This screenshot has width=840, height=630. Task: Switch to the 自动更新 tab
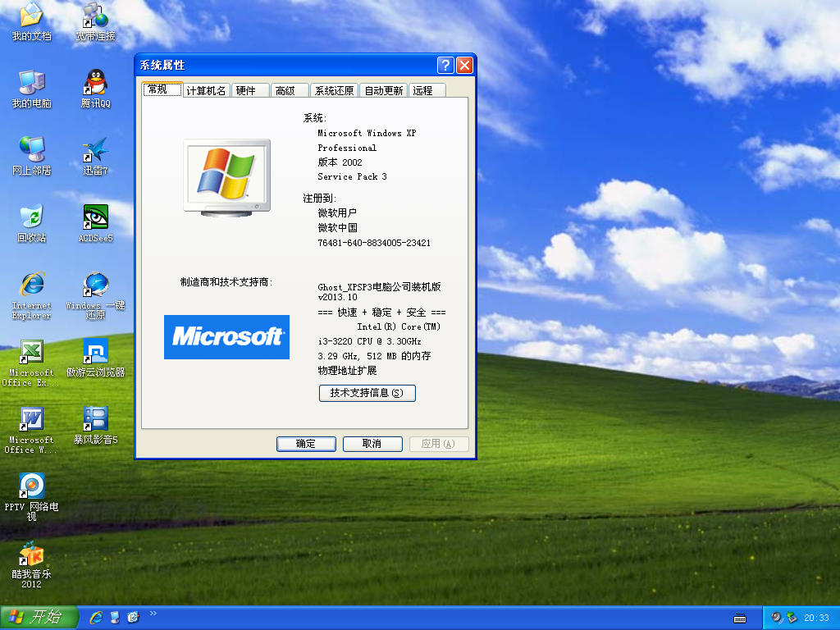click(x=384, y=90)
